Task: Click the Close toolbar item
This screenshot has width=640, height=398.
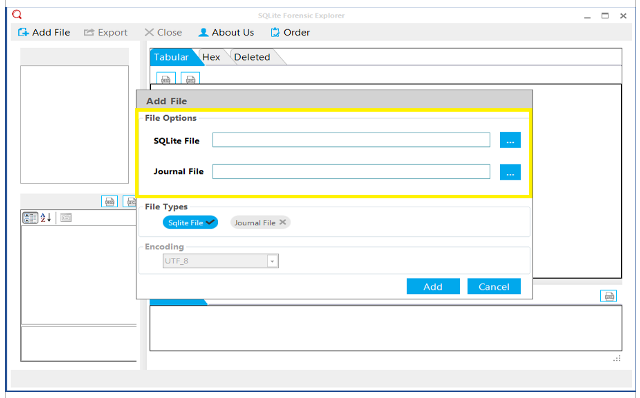Action: (x=163, y=33)
